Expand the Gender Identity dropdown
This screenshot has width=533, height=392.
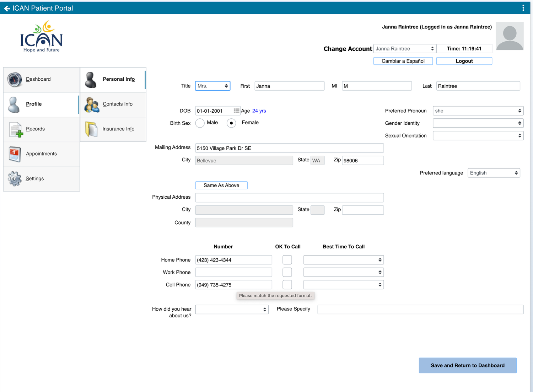coord(478,123)
